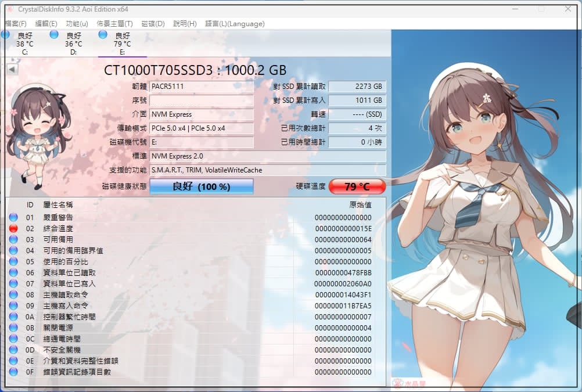This screenshot has width=582, height=392.
Task: Open the 檔案(F) menu
Action: [x=16, y=24]
